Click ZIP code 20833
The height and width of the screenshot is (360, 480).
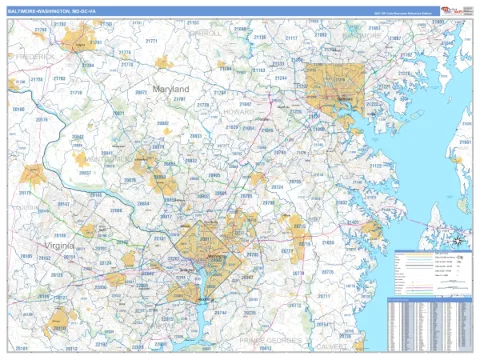[x=196, y=136]
